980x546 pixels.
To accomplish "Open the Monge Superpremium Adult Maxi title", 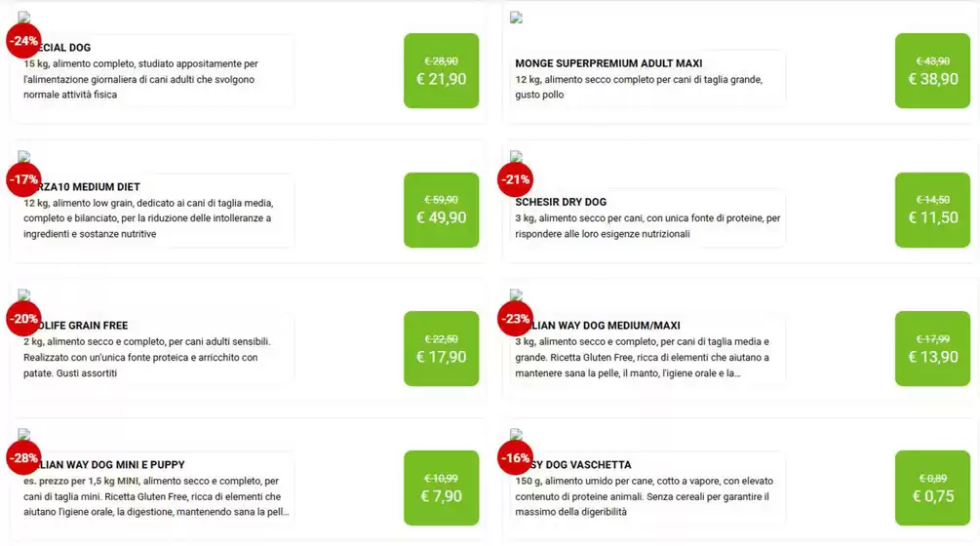I will click(x=608, y=64).
